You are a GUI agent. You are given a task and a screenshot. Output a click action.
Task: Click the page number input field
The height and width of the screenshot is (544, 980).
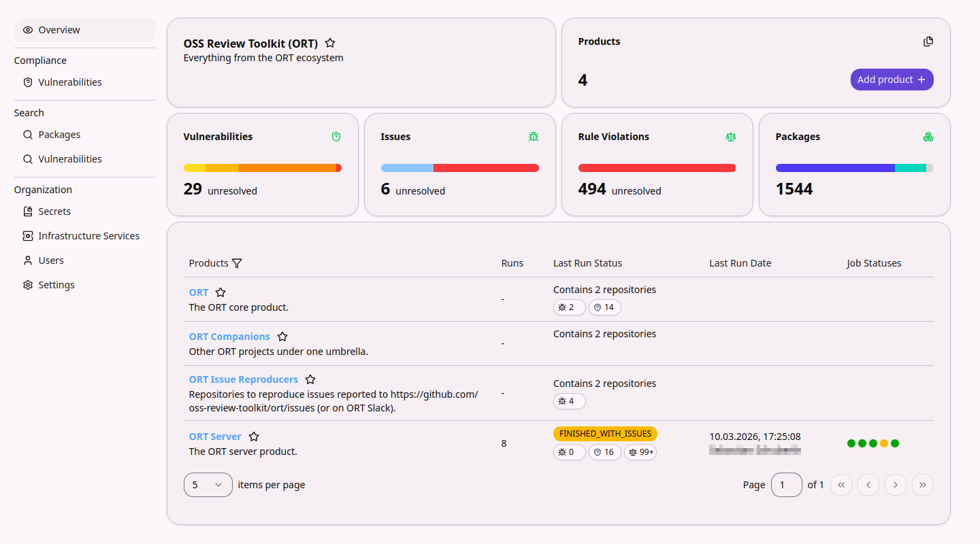tap(787, 485)
